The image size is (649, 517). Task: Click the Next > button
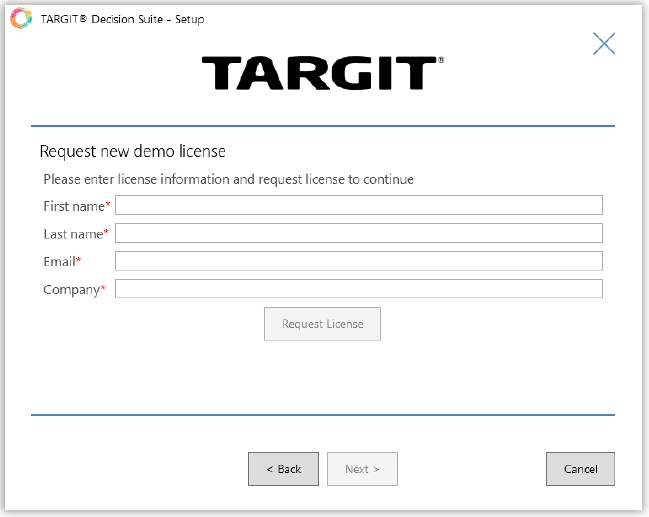[362, 469]
